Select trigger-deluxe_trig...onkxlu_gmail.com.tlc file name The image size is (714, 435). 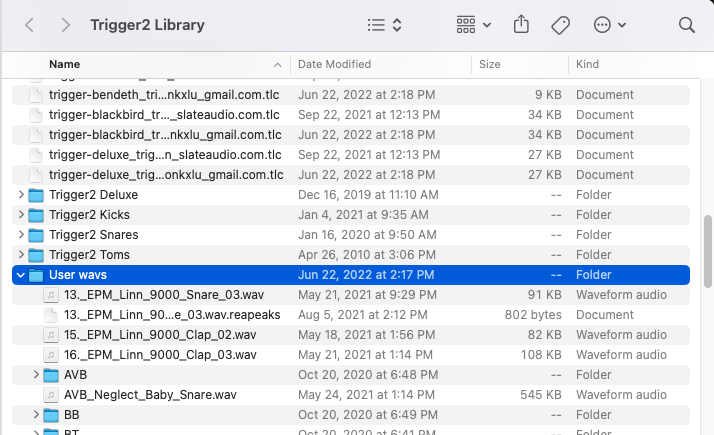tap(166, 175)
